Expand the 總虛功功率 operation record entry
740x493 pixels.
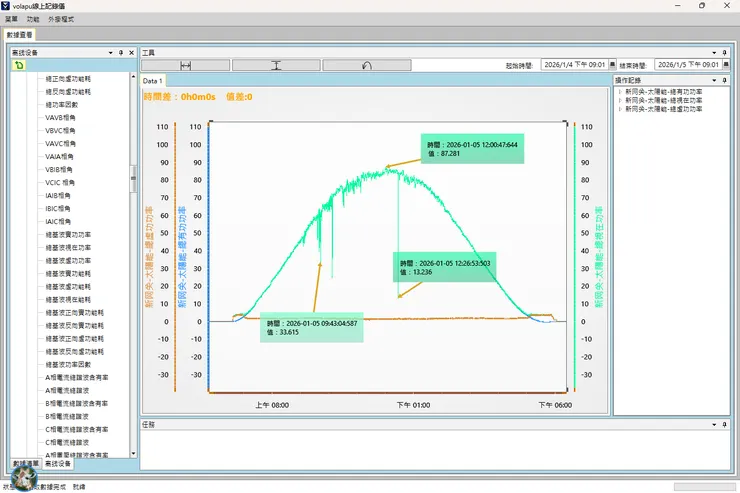point(620,109)
